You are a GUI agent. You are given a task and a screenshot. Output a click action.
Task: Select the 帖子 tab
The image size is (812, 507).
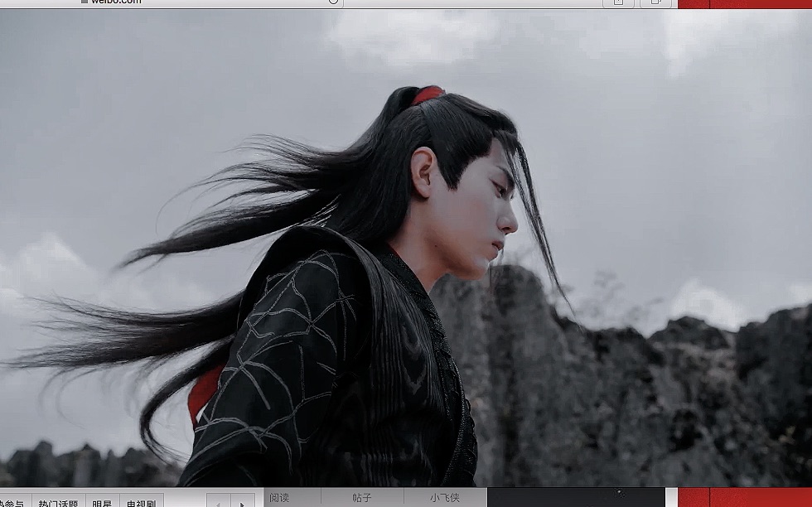(x=362, y=498)
